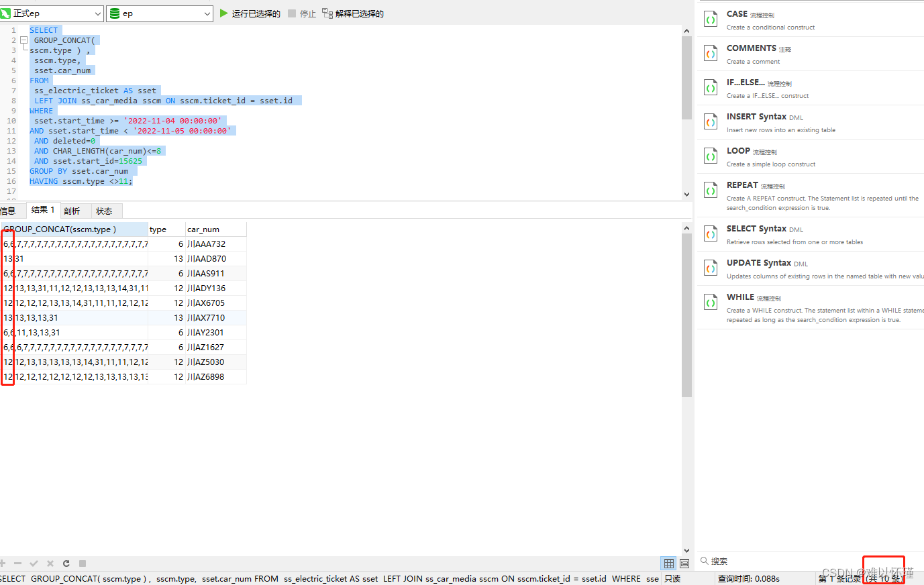Select the cell 川AX6705
The width and height of the screenshot is (924, 585).
click(216, 303)
